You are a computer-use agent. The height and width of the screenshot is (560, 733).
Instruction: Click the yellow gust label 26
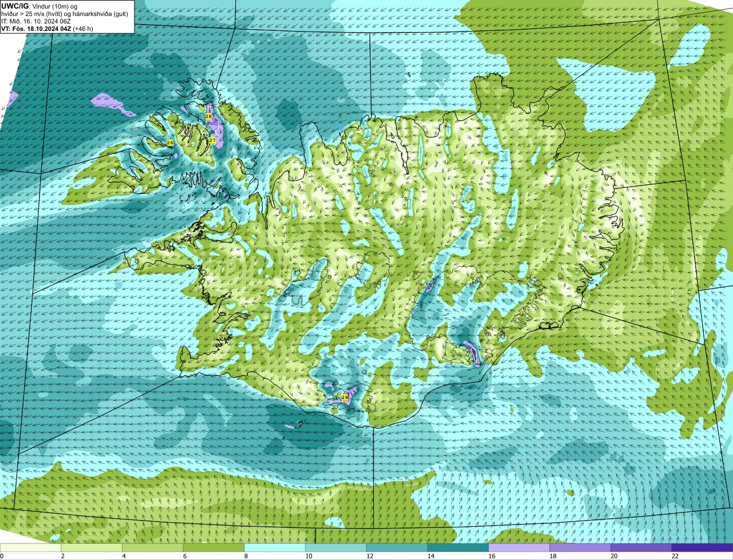click(170, 142)
